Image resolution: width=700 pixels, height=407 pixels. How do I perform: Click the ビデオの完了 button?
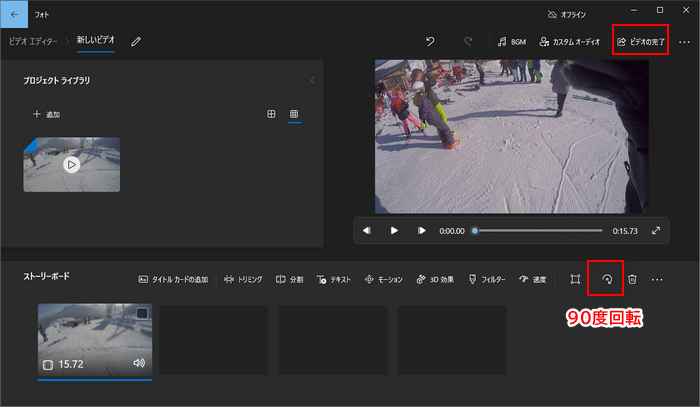coord(641,42)
